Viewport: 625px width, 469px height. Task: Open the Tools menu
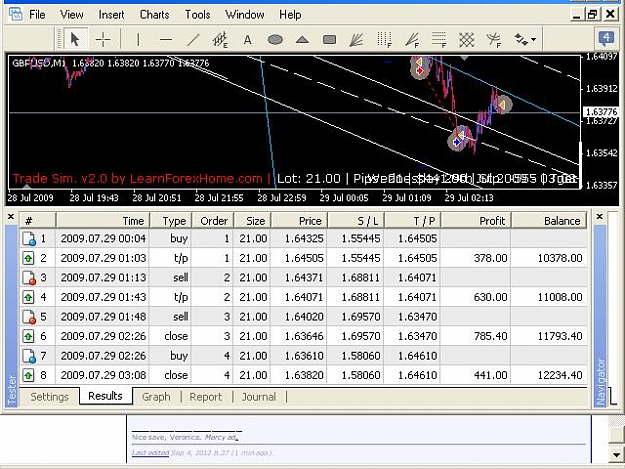click(x=197, y=15)
